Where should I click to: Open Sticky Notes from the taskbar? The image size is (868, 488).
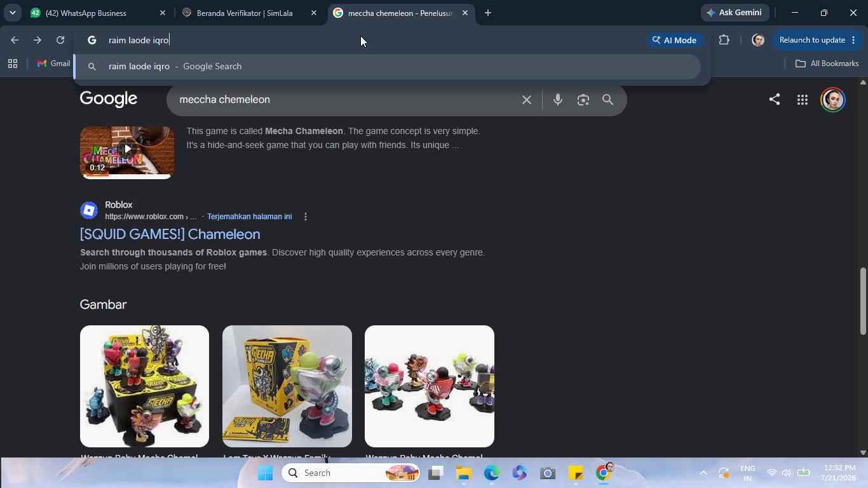[576, 473]
